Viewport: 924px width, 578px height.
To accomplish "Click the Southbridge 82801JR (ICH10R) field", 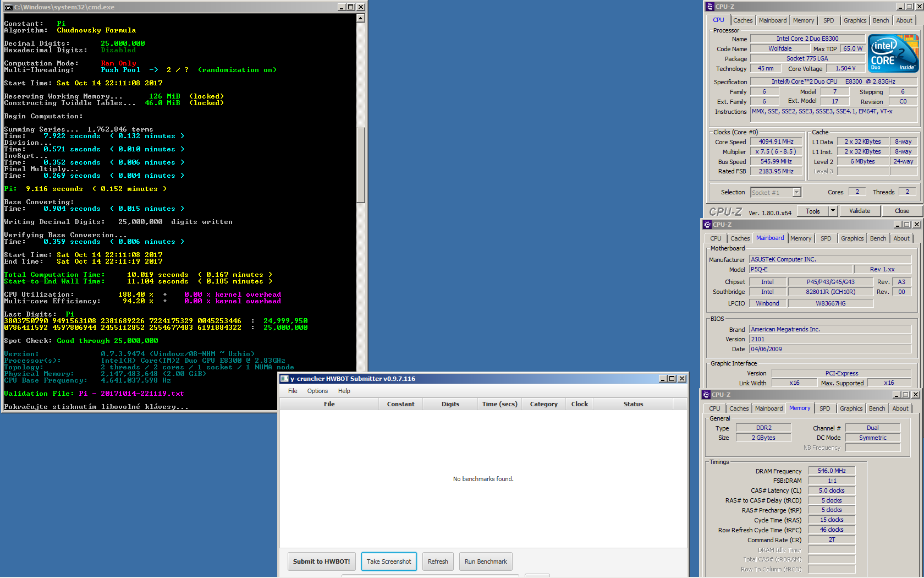I will 831,292.
